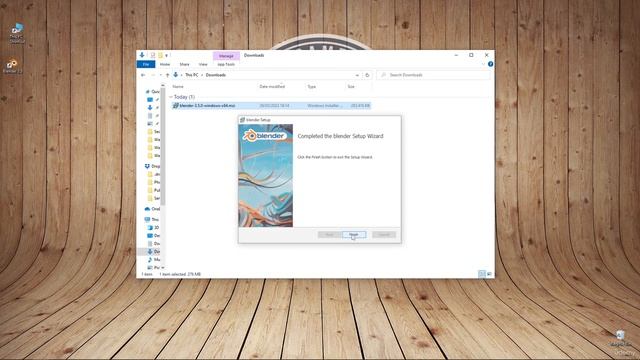Collapse the Today (1) group
The image size is (640, 360).
(x=171, y=97)
